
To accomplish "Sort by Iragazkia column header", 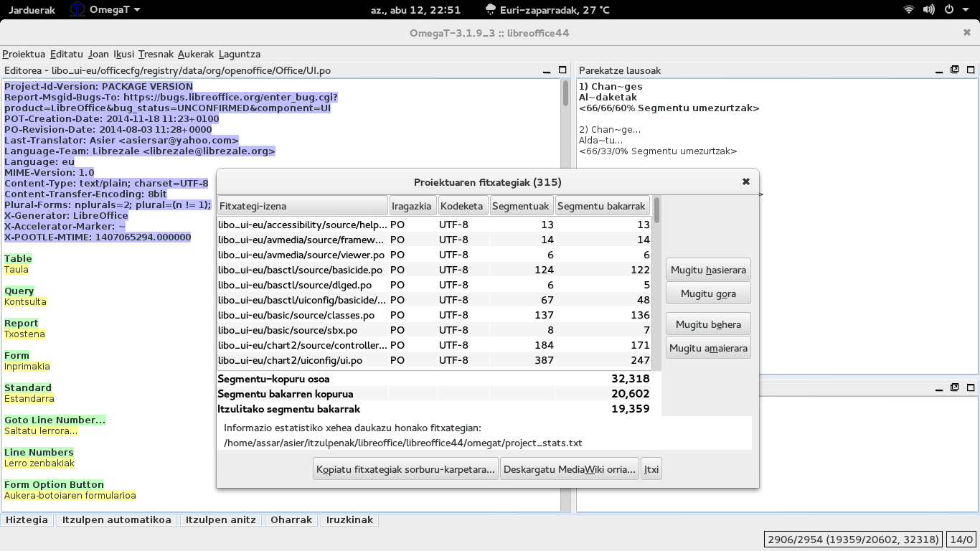I will click(x=413, y=206).
